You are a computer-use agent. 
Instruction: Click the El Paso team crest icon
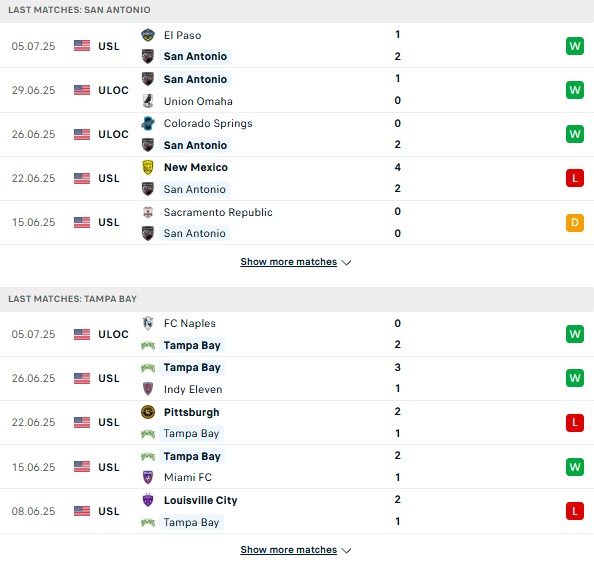(x=148, y=35)
